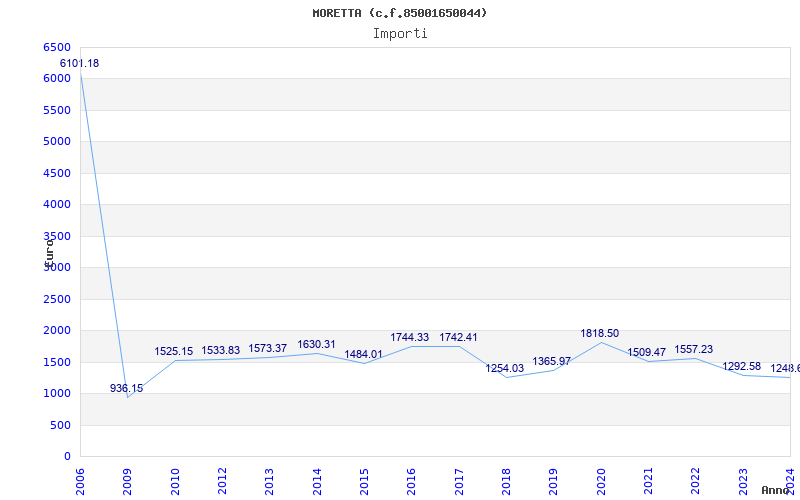The height and width of the screenshot is (500, 800).
Task: Select the 936.15 data point label
Action: [126, 388]
